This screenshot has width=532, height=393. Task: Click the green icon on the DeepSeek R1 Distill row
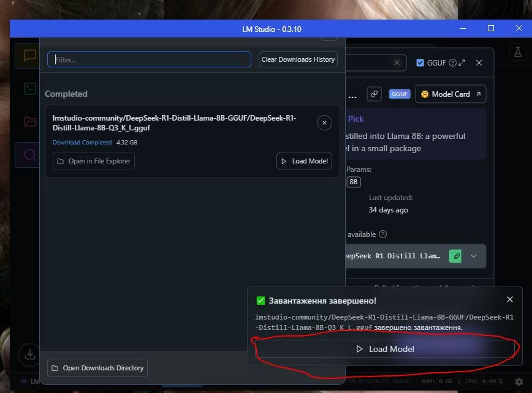coord(455,256)
